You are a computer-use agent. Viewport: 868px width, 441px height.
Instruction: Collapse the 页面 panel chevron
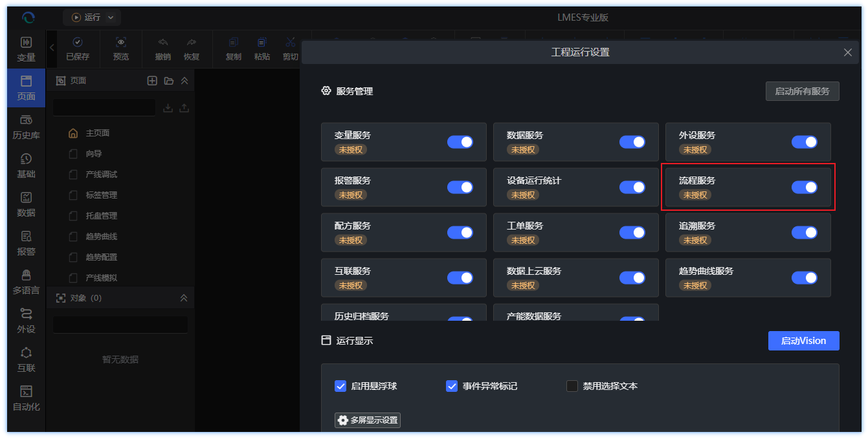coord(184,81)
